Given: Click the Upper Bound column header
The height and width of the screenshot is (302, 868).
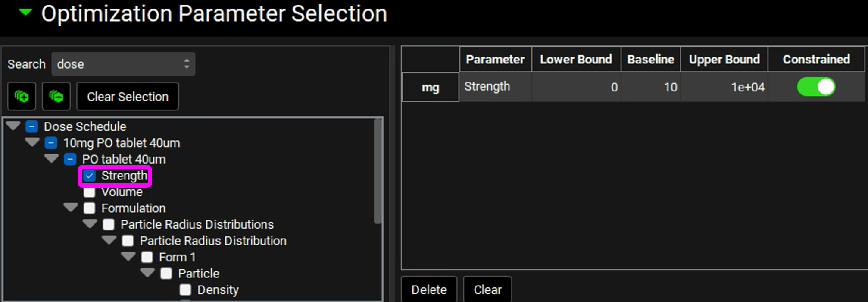Looking at the screenshot, I should pyautogui.click(x=724, y=59).
